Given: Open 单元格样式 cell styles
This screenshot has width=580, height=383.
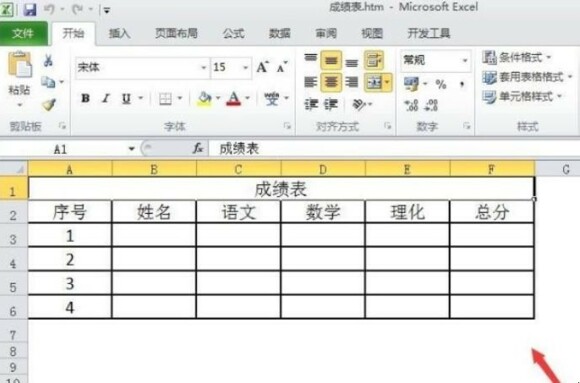Looking at the screenshot, I should (x=522, y=97).
